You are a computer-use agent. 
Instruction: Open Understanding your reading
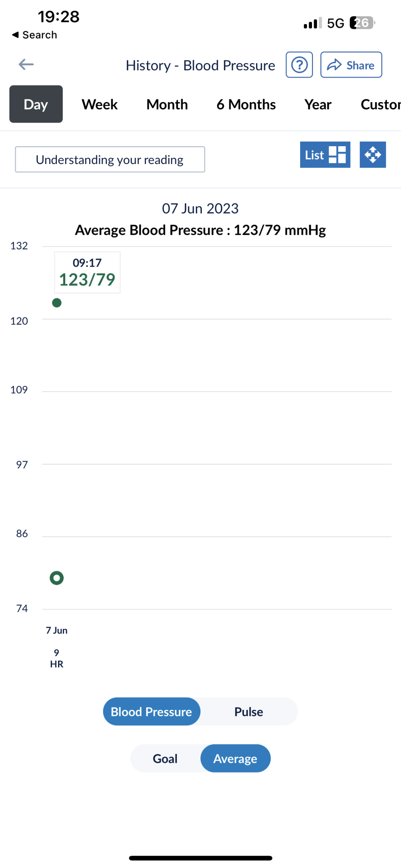(x=110, y=159)
